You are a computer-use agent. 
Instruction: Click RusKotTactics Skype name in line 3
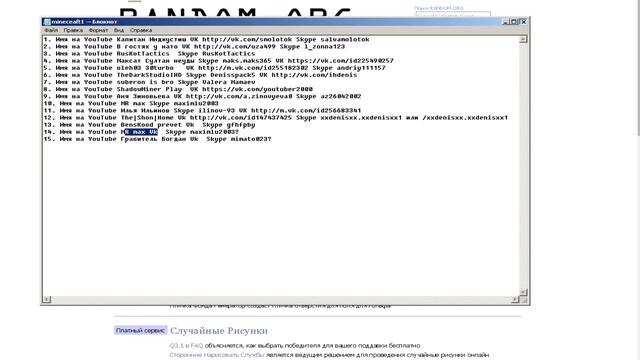click(x=229, y=54)
